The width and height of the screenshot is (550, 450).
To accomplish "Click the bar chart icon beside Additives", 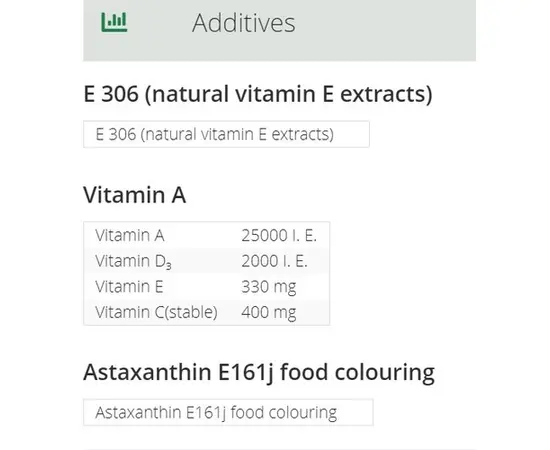I will 114,22.
